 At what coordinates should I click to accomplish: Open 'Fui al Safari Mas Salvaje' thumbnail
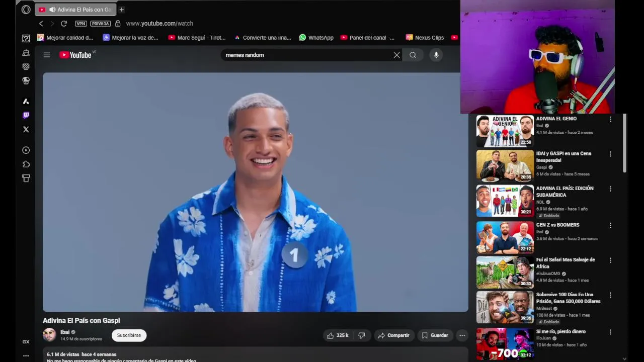[x=505, y=272]
